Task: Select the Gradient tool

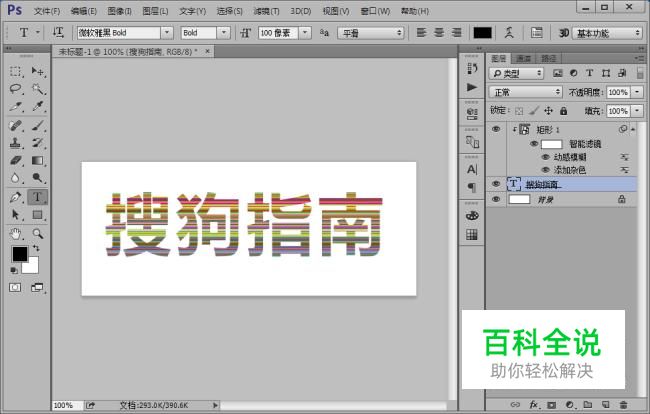Action: coord(38,160)
